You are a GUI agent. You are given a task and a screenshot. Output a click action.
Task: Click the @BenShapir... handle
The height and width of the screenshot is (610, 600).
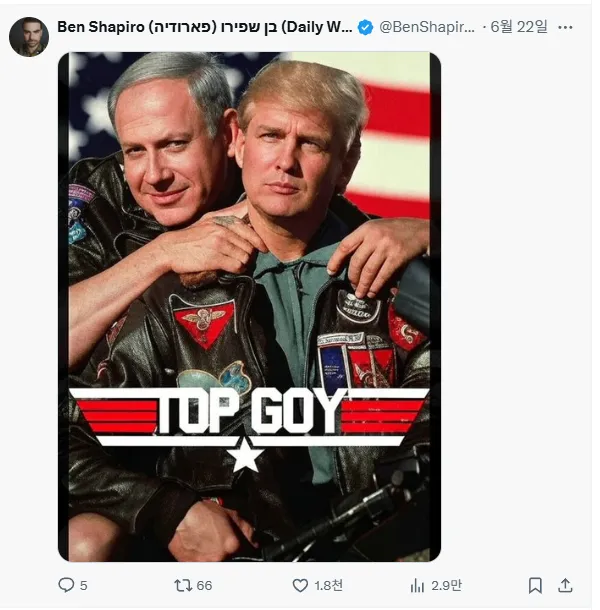[x=426, y=27]
